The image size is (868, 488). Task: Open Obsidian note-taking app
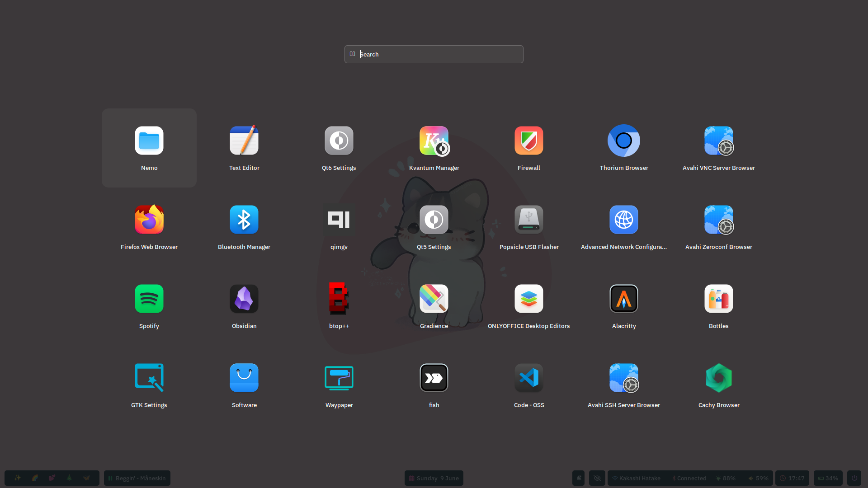(245, 299)
